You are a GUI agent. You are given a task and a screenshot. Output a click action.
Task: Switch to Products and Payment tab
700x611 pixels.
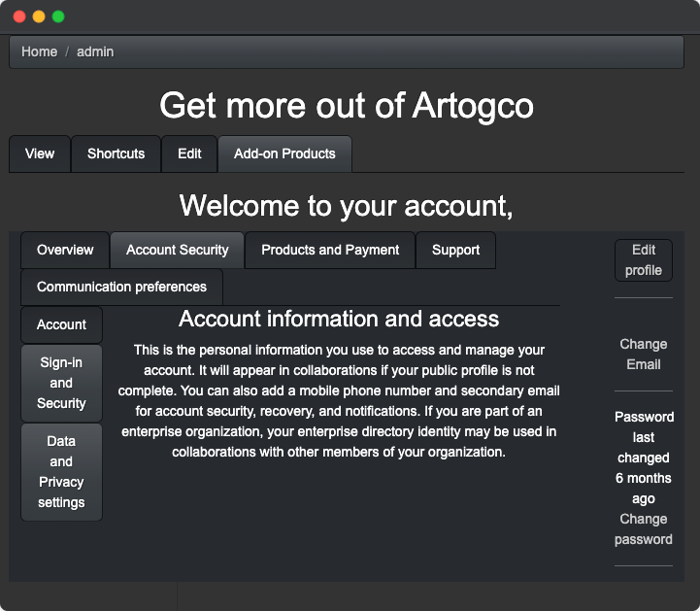point(330,250)
